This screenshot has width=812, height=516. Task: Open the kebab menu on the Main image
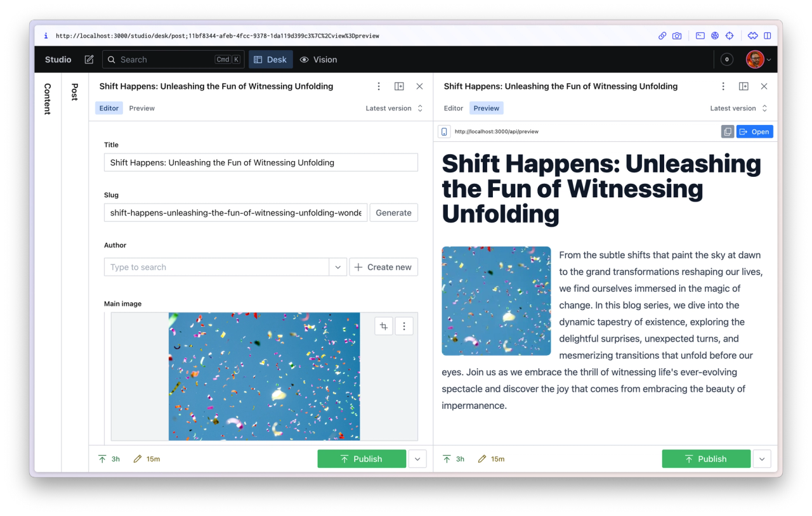point(404,326)
